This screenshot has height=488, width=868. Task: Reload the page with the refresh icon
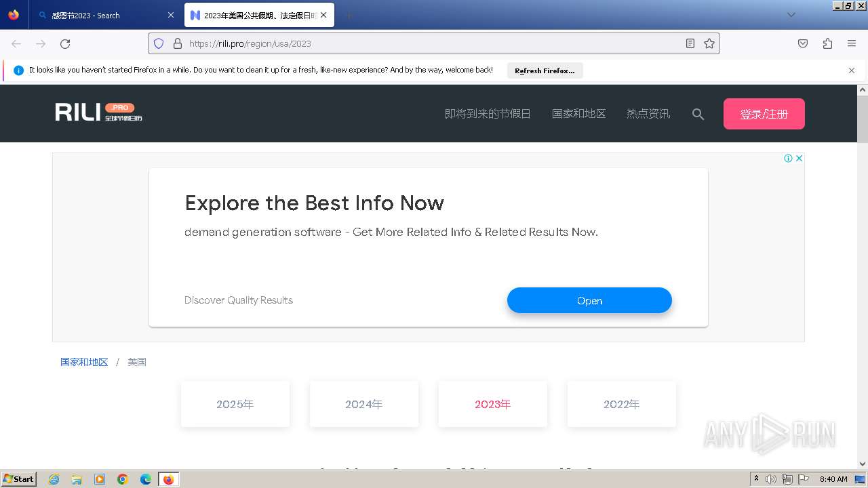[x=65, y=43]
